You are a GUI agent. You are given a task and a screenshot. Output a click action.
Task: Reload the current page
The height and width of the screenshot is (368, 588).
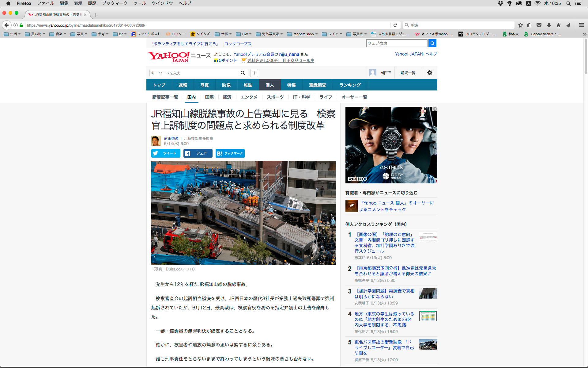coord(395,25)
